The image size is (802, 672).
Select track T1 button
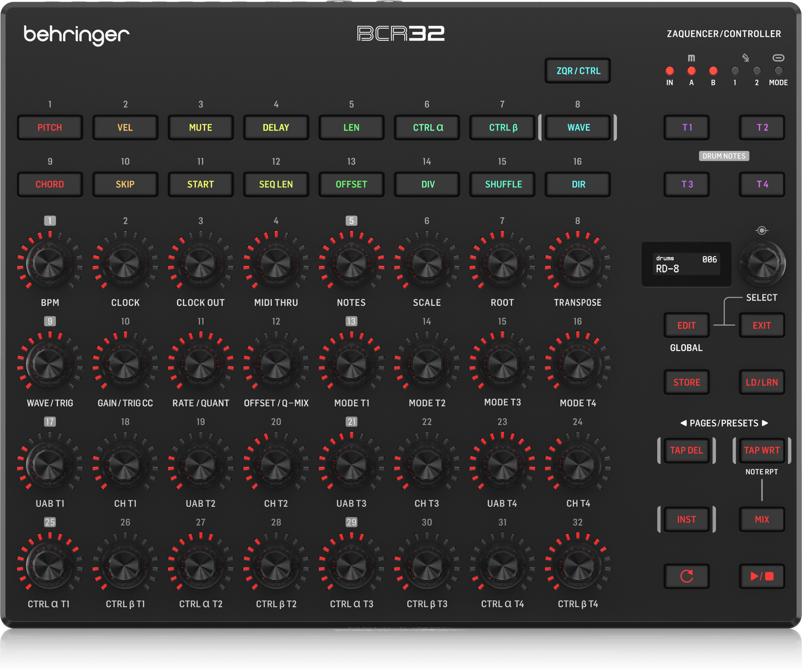point(687,127)
